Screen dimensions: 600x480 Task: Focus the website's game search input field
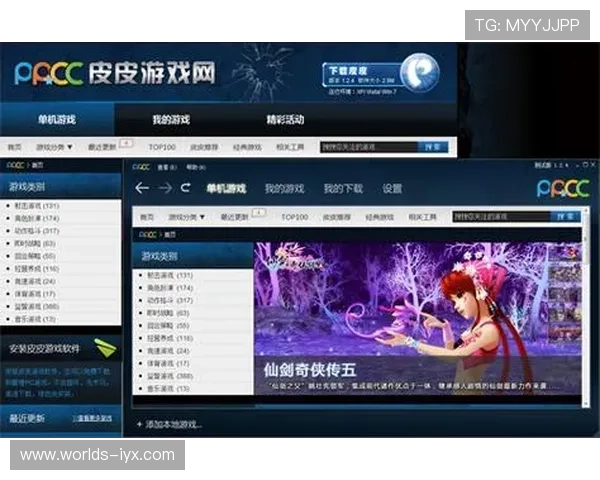click(369, 147)
